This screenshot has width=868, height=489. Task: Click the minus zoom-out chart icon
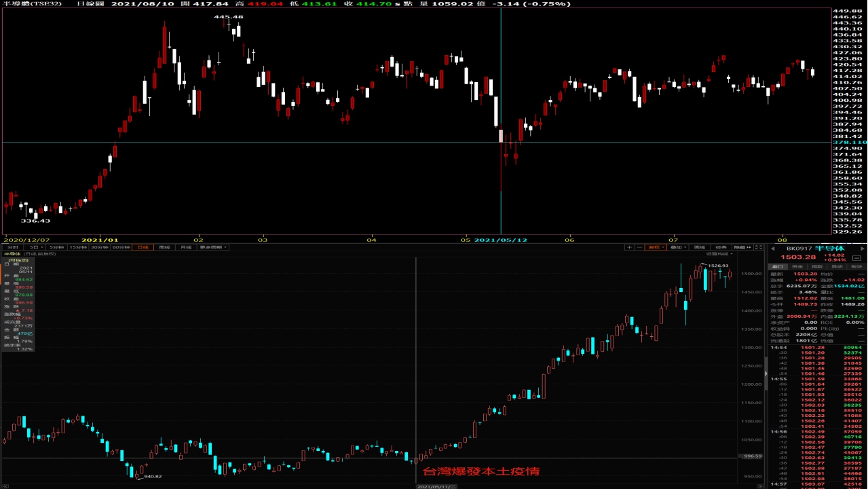(x=640, y=247)
